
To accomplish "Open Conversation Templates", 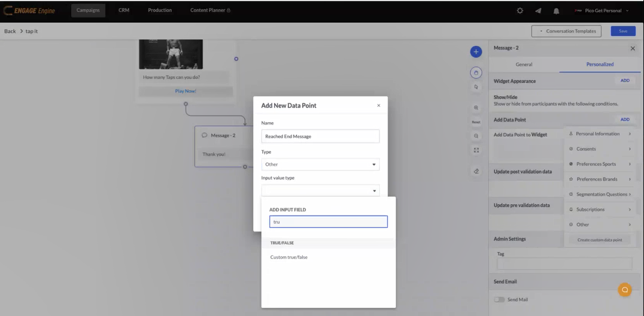I will [567, 31].
